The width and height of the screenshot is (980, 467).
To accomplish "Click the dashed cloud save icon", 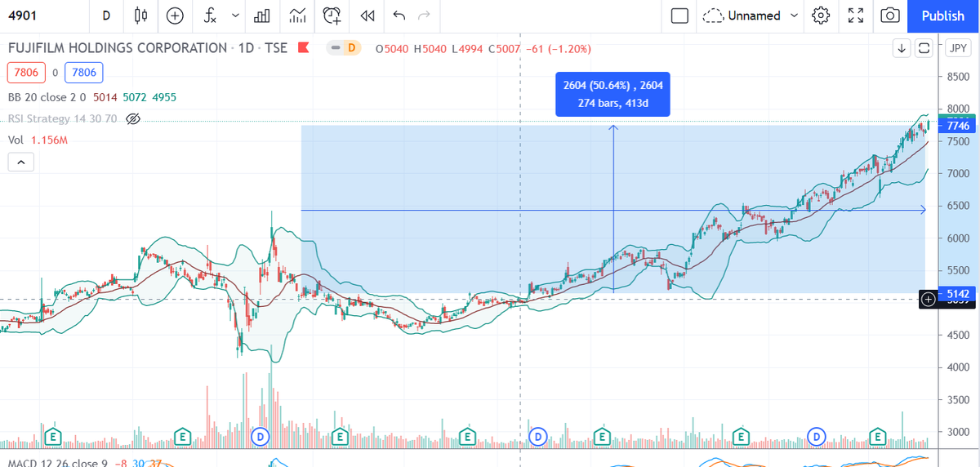I will [x=713, y=16].
